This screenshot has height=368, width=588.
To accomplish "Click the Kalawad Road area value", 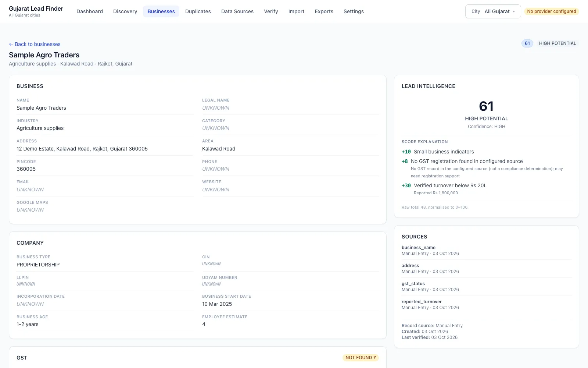I will (219, 149).
